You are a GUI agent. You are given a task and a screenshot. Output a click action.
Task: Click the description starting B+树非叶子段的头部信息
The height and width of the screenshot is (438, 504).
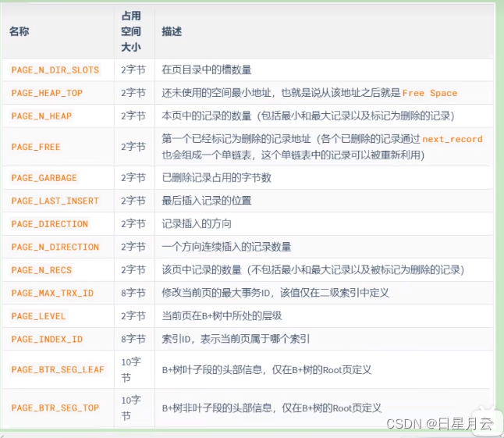click(x=272, y=408)
